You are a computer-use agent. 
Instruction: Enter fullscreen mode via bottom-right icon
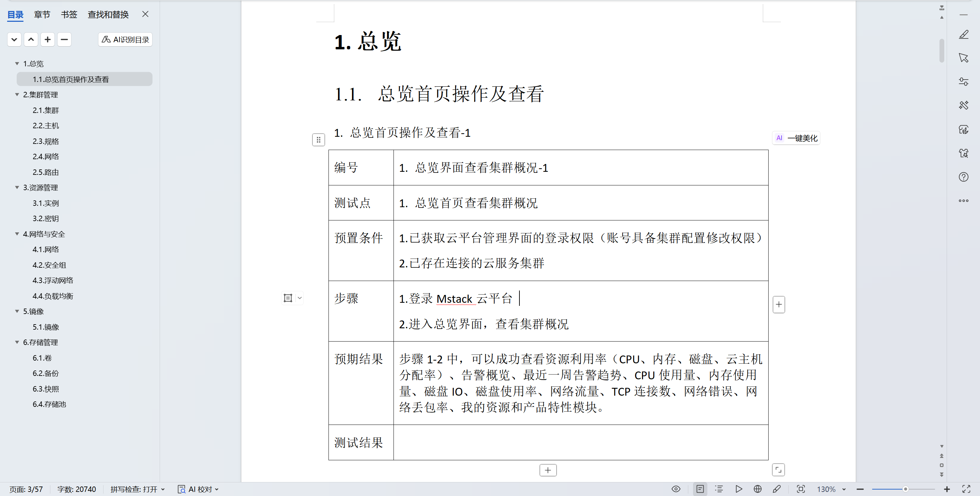(966, 489)
